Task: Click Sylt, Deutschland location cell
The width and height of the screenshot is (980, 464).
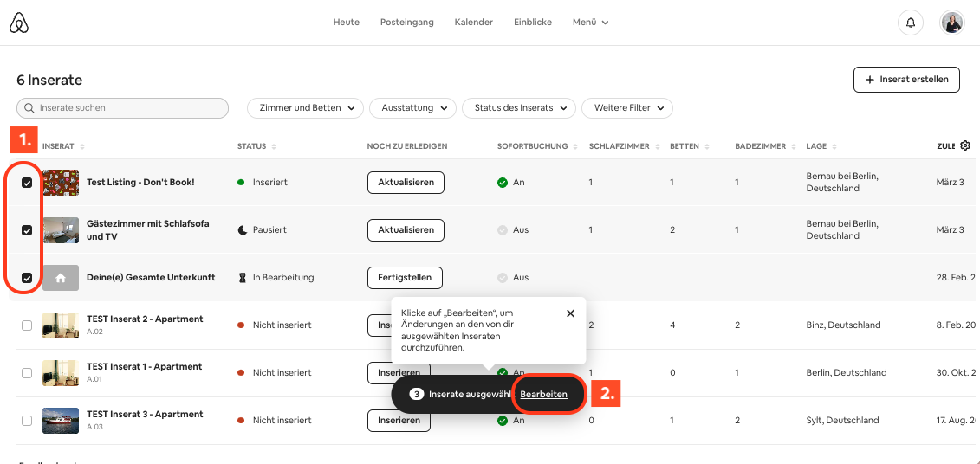Action: tap(842, 421)
